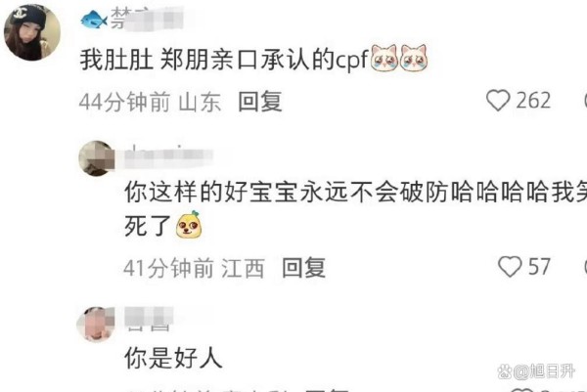Open the second replier's blurred username

pos(168,156)
